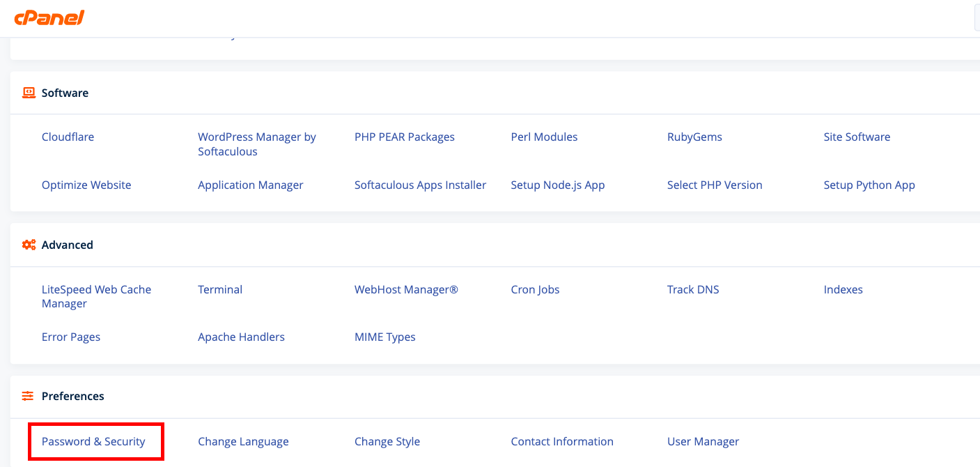This screenshot has width=980, height=467.
Task: Open Setup Node.js App
Action: pyautogui.click(x=557, y=185)
